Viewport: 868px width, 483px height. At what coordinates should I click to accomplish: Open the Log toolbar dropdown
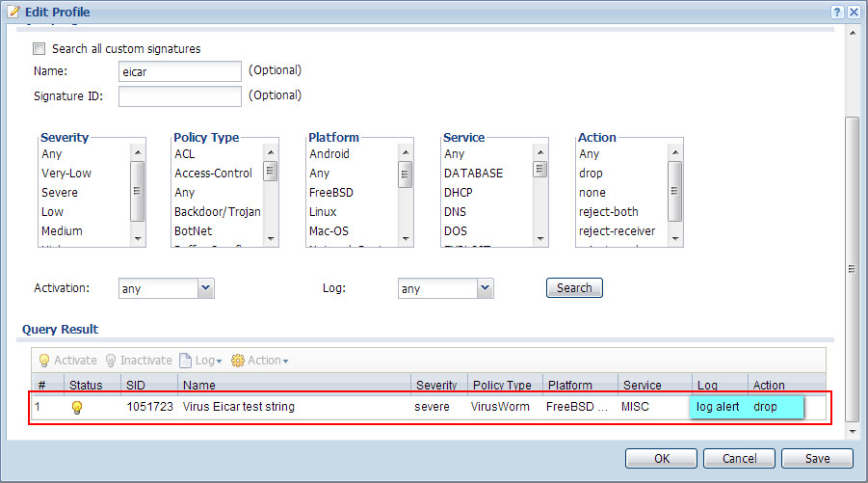(201, 361)
